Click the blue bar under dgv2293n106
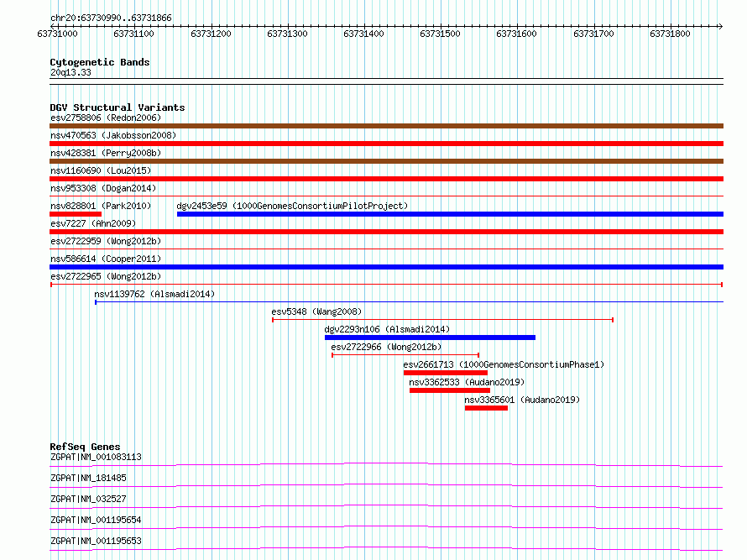747x560 pixels. pyautogui.click(x=430, y=338)
